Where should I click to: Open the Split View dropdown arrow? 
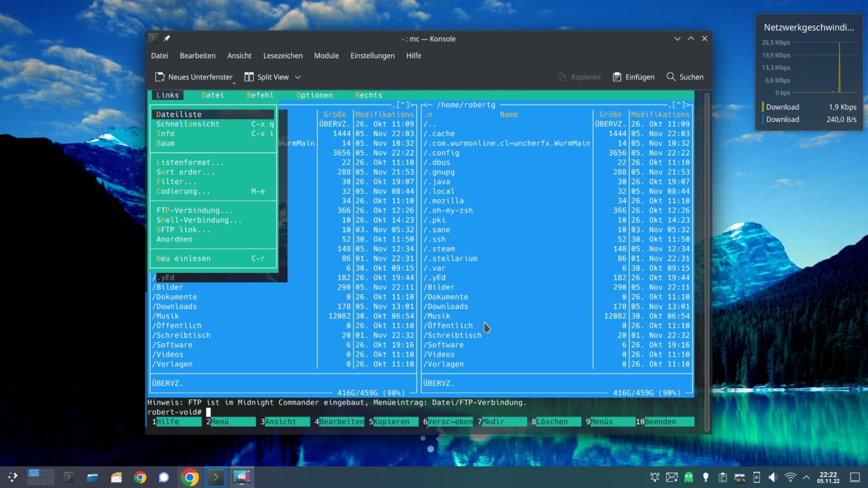[298, 77]
